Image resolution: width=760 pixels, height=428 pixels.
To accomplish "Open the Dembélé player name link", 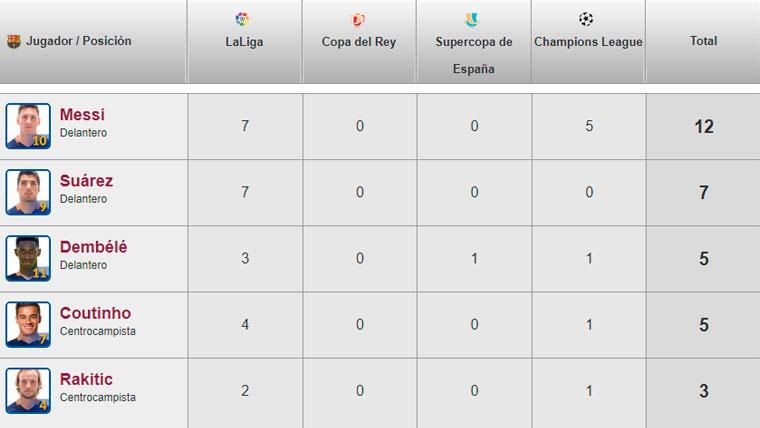I will pyautogui.click(x=93, y=248).
